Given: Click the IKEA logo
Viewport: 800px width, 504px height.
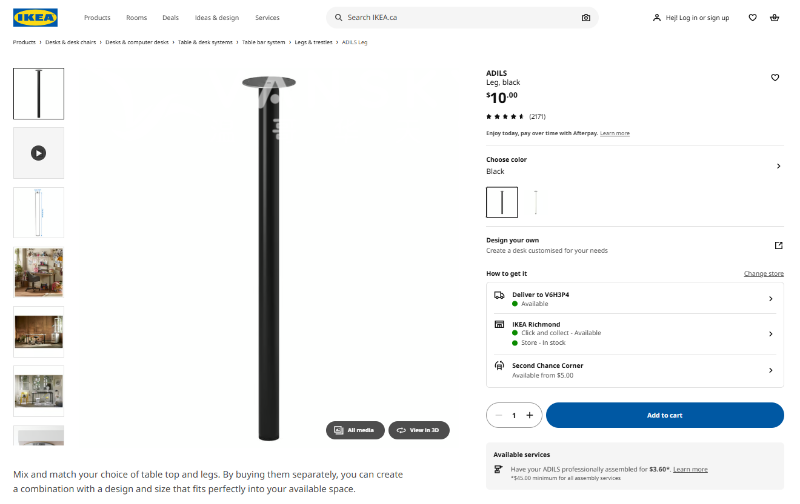Looking at the screenshot, I should (x=36, y=17).
